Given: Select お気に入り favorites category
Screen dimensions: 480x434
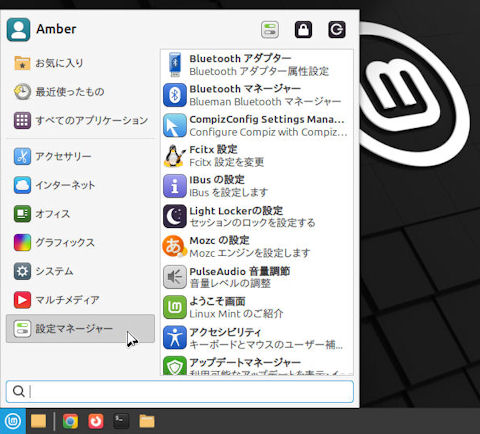Looking at the screenshot, I should point(80,63).
